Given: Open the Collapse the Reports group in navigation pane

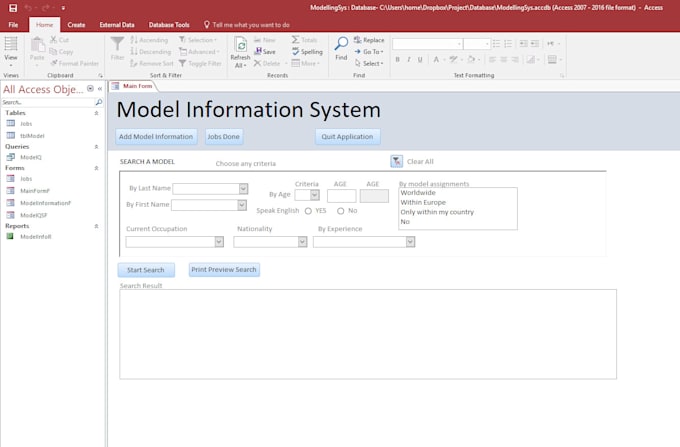Looking at the screenshot, I should 96,226.
